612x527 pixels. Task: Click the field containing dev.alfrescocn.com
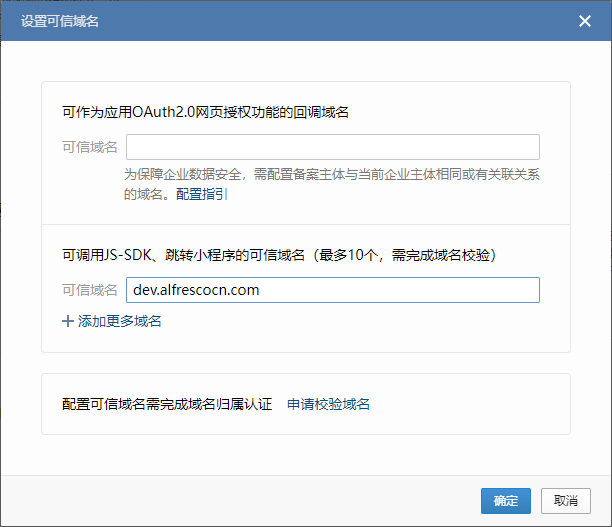[332, 290]
